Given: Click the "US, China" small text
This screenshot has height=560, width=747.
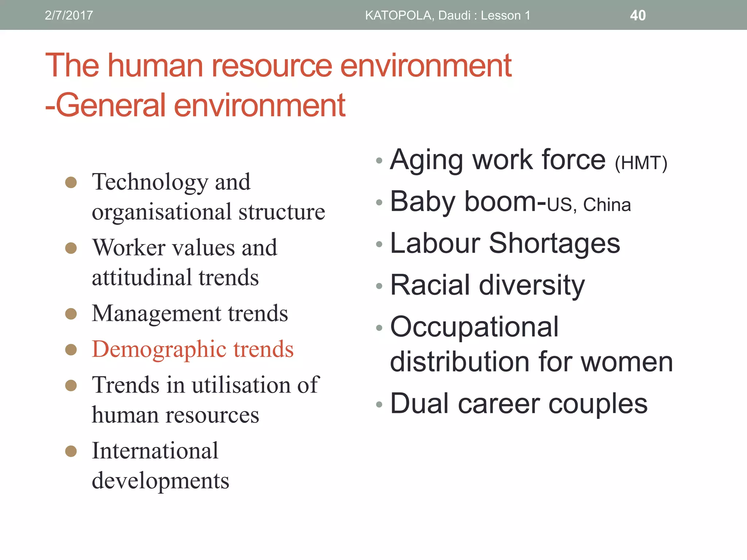Looking at the screenshot, I should tap(589, 205).
